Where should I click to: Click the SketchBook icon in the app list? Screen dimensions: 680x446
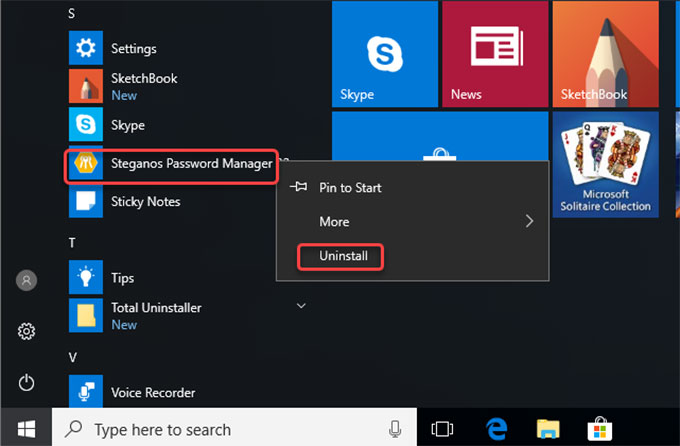86,86
